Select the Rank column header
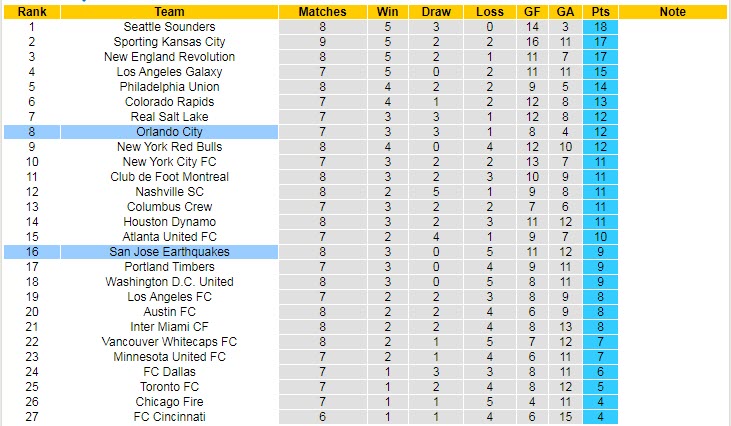This screenshot has width=731, height=426. tap(32, 12)
